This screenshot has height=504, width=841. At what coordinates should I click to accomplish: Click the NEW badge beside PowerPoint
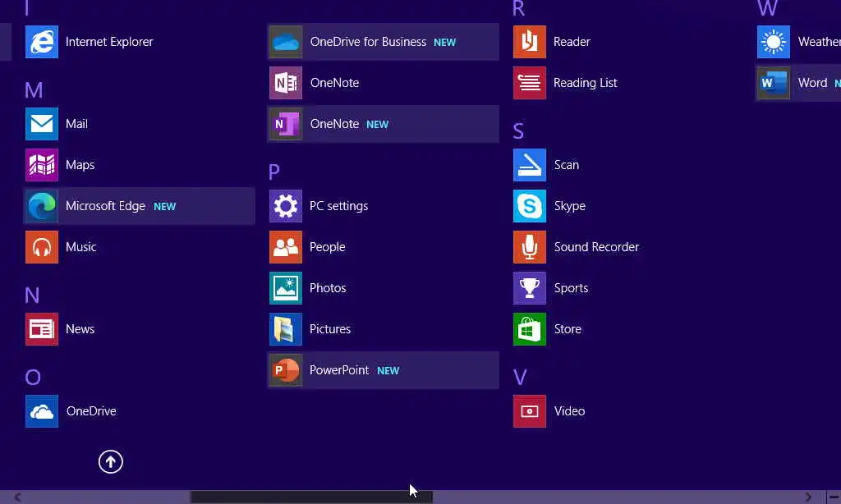388,370
